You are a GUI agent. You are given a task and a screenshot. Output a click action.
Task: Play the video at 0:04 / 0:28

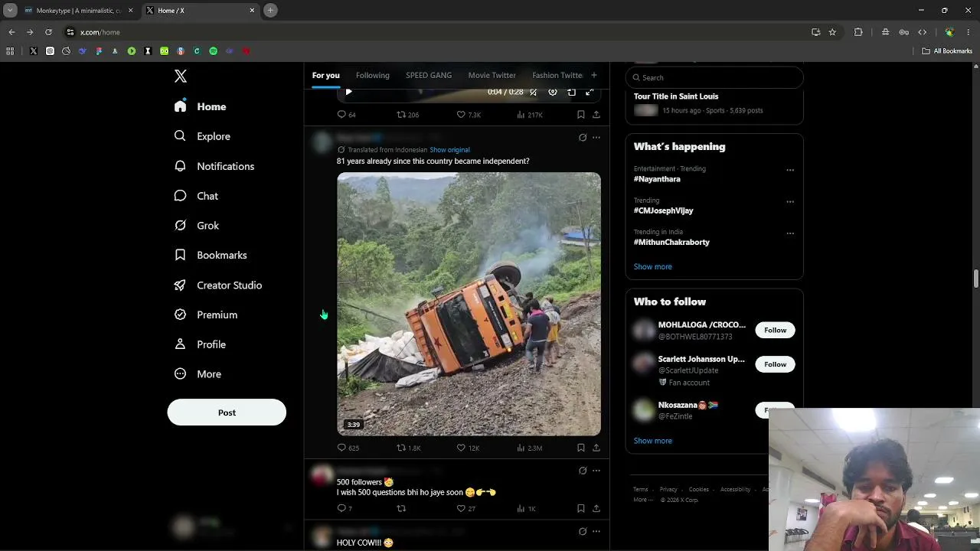[x=348, y=92]
